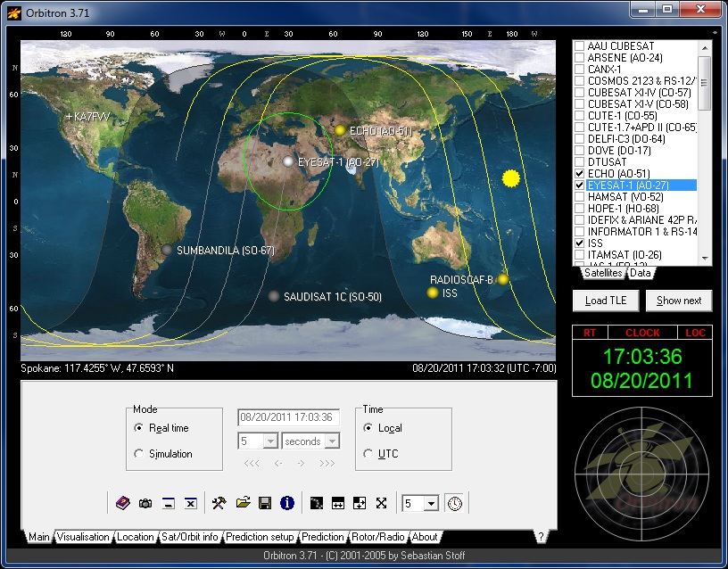Screen dimensions: 728x569
Task: Expand the toolbar dropdown showing 5
Action: coord(431,504)
